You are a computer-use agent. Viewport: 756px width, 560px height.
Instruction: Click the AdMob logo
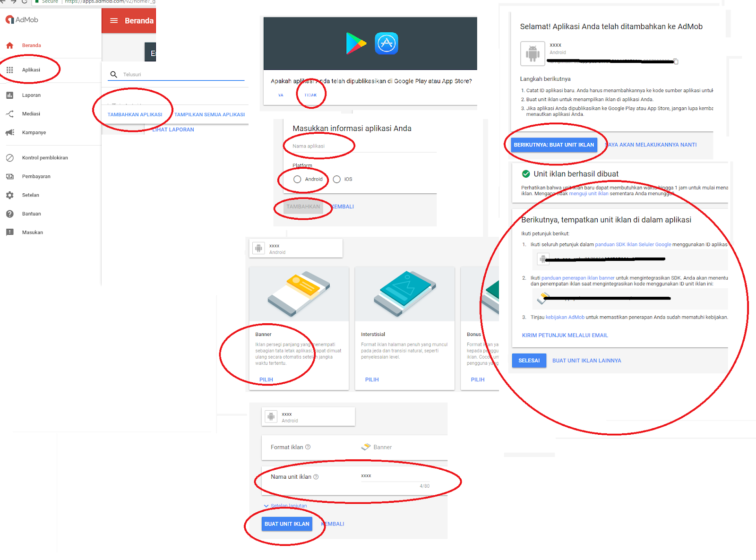pyautogui.click(x=22, y=20)
